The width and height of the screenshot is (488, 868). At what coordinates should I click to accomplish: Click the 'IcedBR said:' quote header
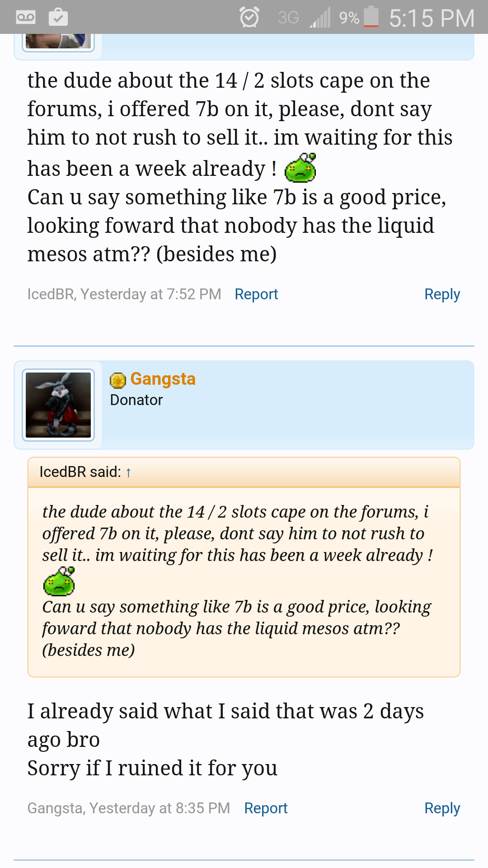tap(80, 472)
